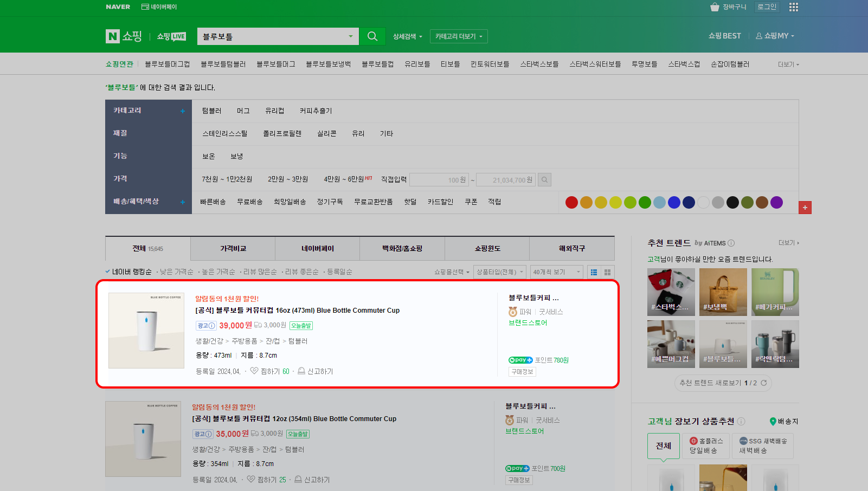Sort by 등록일순
This screenshot has width=868, height=491.
tap(339, 272)
